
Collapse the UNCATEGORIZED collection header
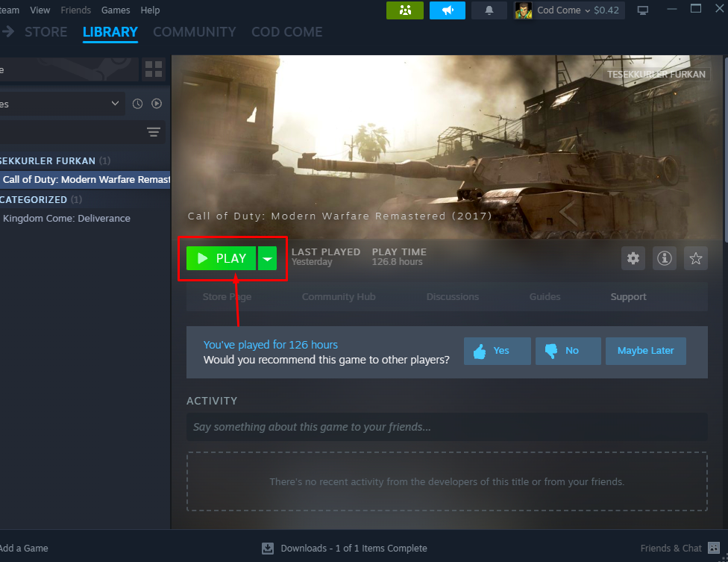click(41, 200)
